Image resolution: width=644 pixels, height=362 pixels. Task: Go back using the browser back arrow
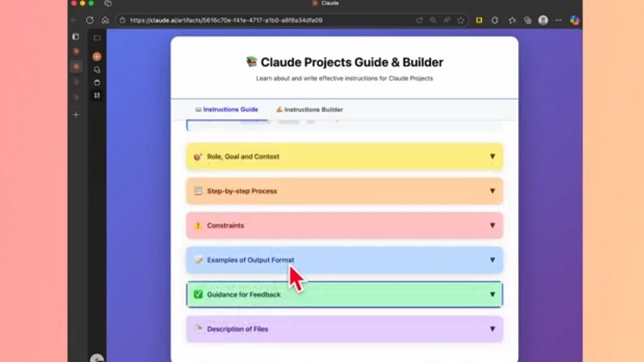74,20
